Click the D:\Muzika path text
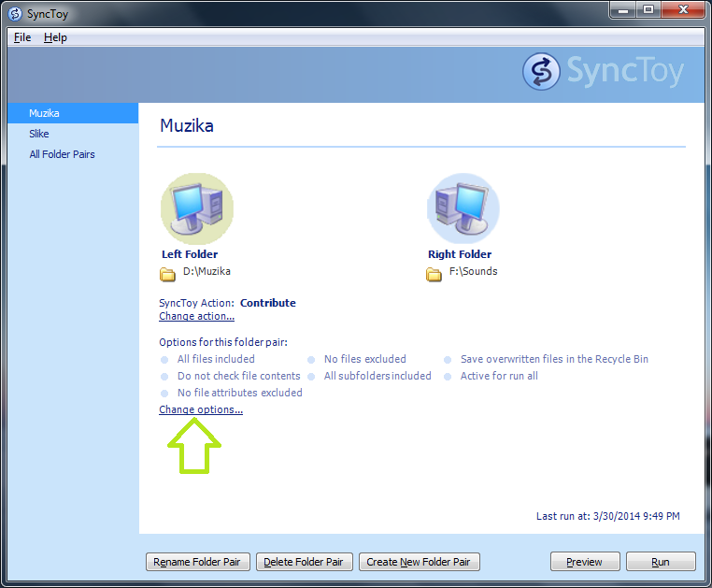 pos(206,271)
